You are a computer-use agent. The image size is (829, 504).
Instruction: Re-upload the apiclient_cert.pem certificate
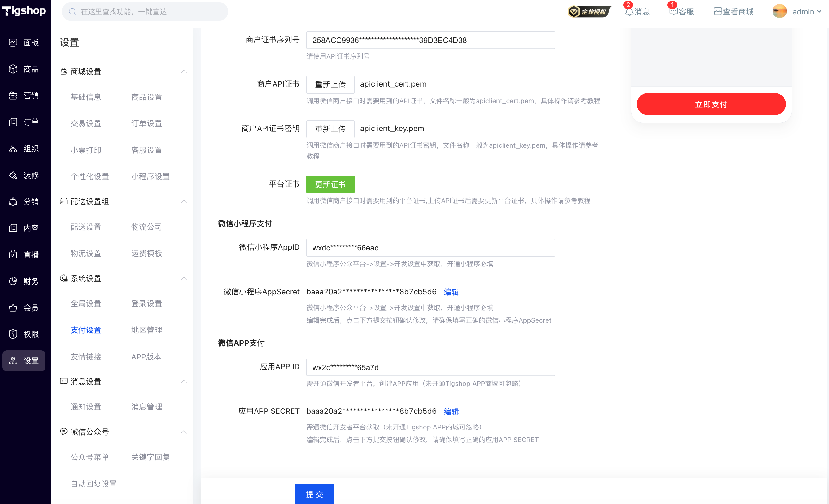pyautogui.click(x=330, y=84)
